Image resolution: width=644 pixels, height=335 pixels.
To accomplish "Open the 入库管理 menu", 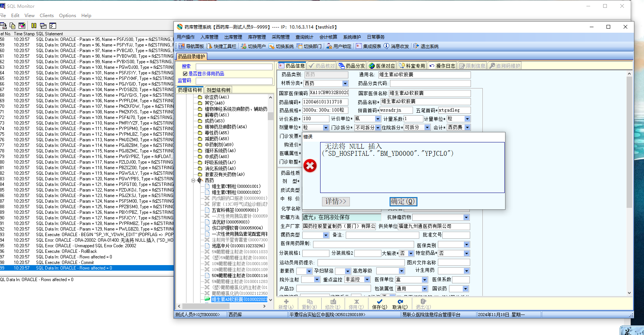I will [x=209, y=37].
